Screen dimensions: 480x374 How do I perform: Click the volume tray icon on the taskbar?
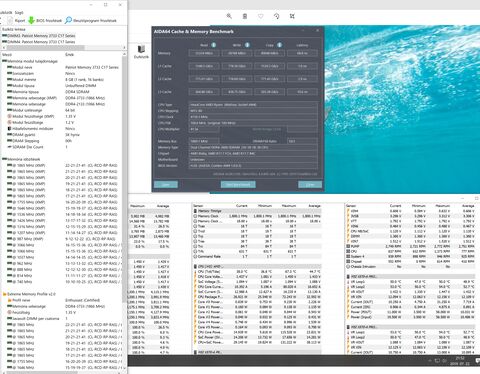pos(445,361)
